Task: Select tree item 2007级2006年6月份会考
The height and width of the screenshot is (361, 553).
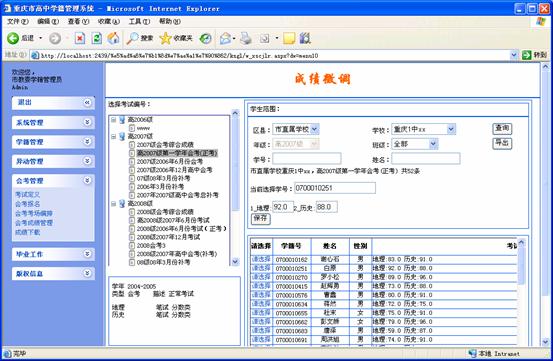Action: click(170, 161)
